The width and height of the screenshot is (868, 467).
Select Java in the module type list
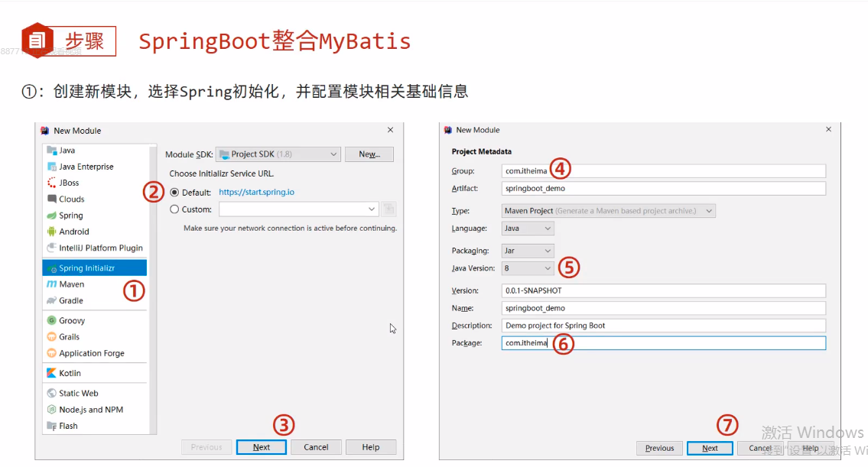(95, 151)
